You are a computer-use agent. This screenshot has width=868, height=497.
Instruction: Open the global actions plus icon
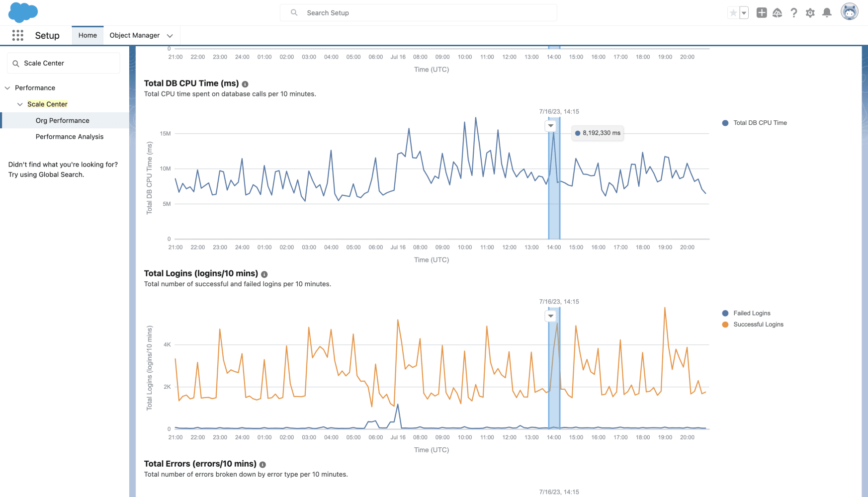click(762, 13)
